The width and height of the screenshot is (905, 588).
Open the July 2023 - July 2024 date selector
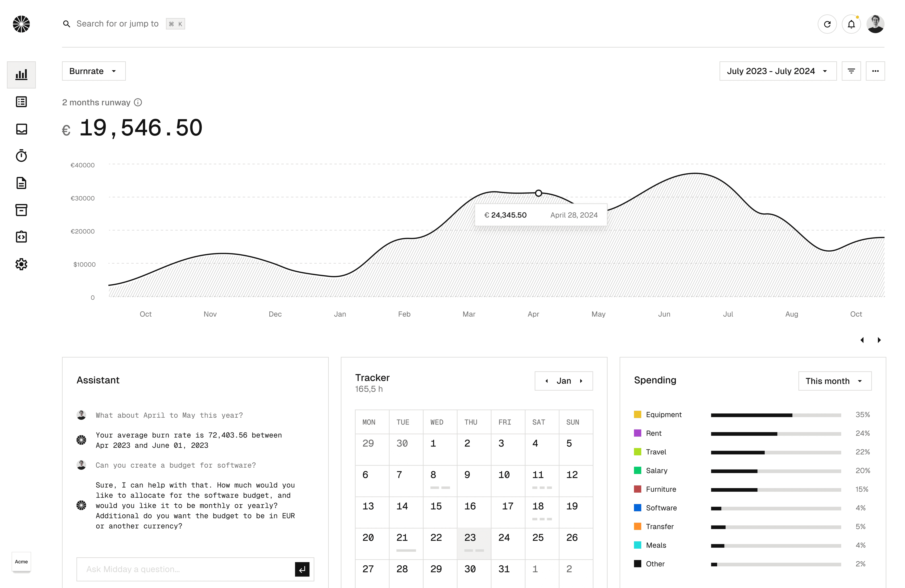[x=777, y=71]
